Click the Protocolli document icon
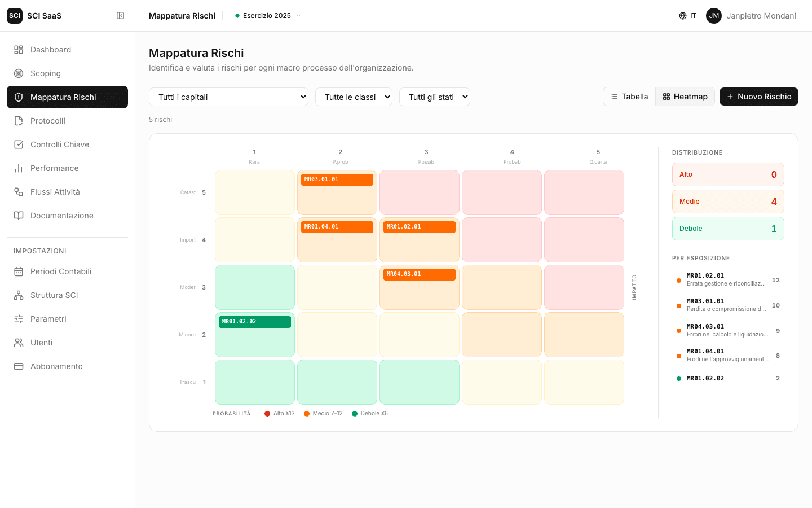The image size is (812, 508). pyautogui.click(x=19, y=121)
